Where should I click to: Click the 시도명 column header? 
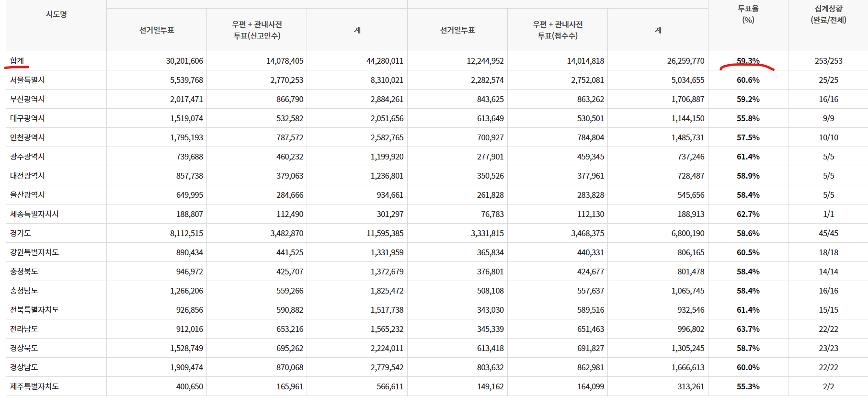[x=56, y=14]
